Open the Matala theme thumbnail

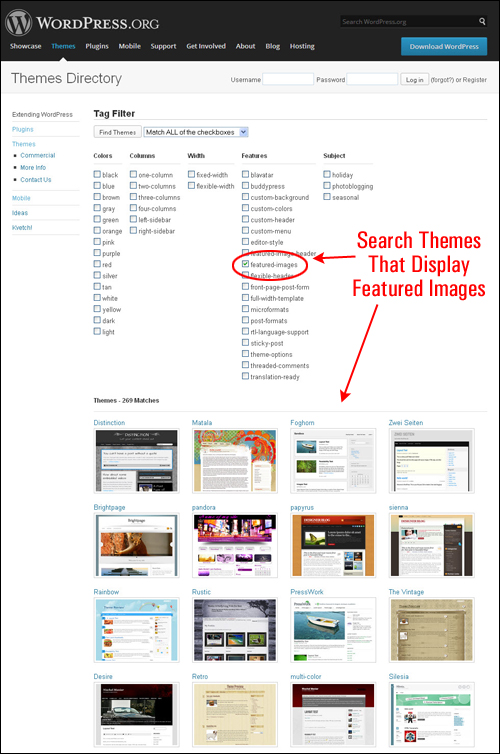pyautogui.click(x=235, y=461)
